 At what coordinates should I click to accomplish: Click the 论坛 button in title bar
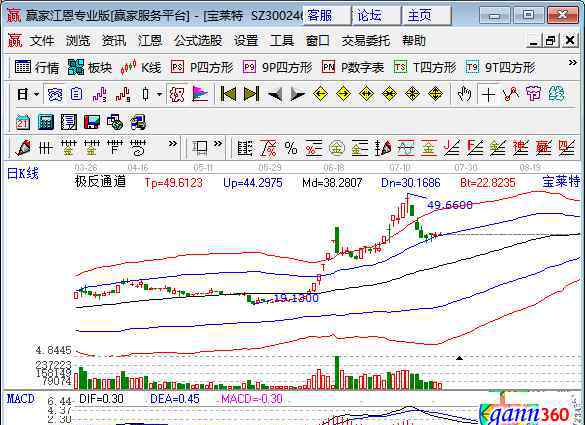376,15
